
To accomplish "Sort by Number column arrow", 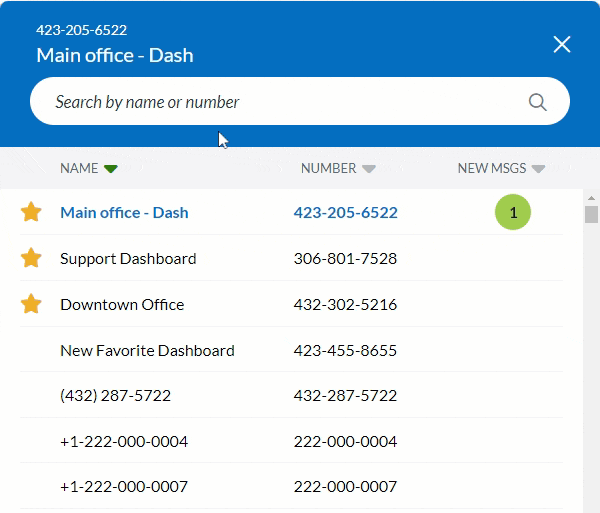I will (369, 169).
